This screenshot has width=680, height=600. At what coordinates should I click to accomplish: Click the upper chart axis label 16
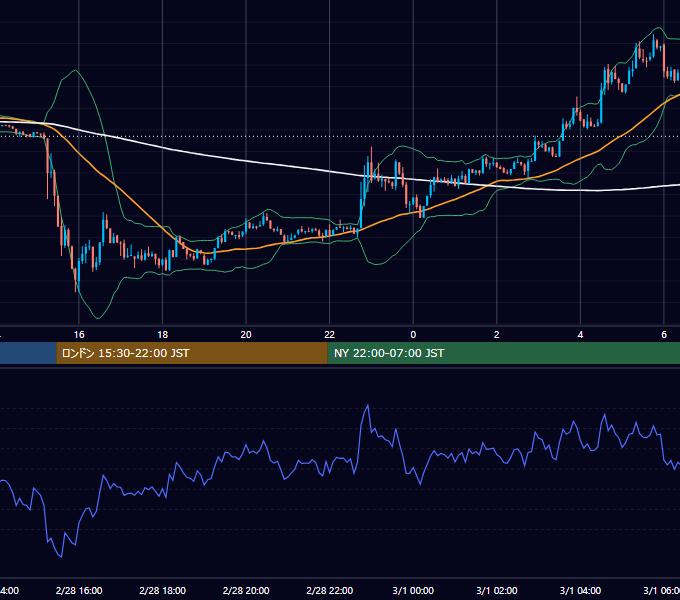click(x=79, y=335)
